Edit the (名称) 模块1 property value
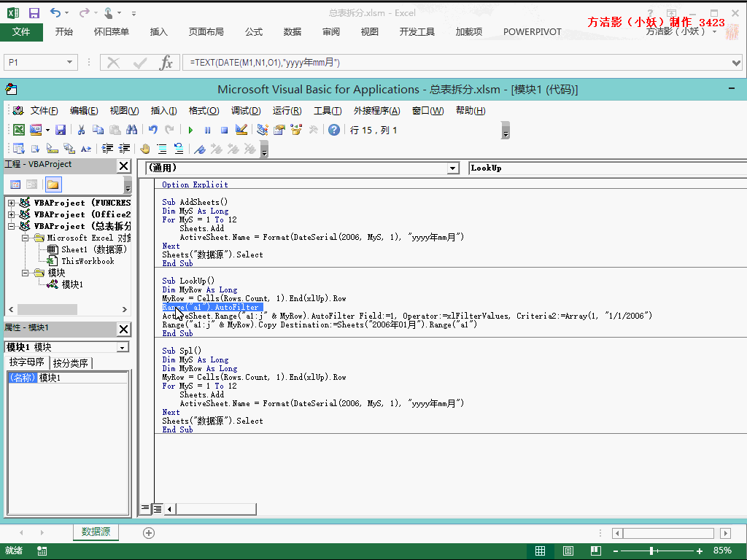 click(82, 378)
